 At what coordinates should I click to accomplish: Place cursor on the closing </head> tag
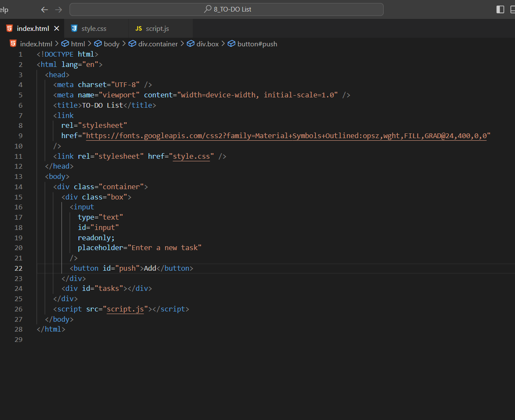[x=59, y=166]
